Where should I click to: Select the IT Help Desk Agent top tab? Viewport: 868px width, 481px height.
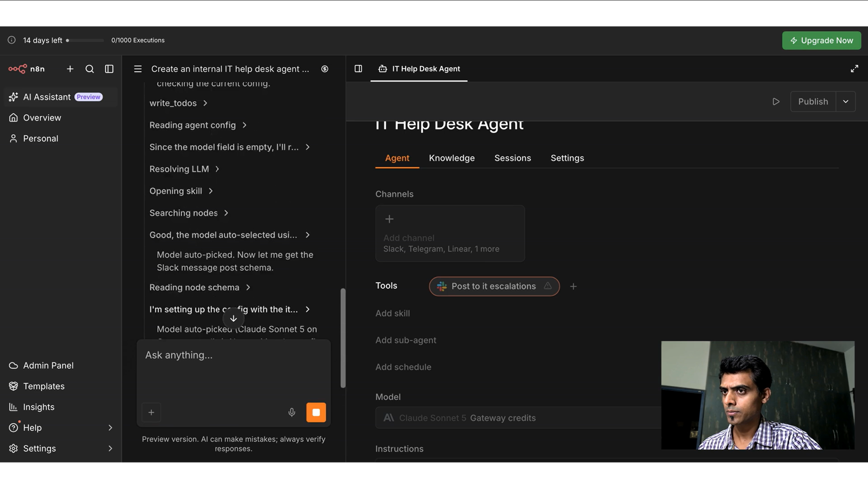point(419,69)
